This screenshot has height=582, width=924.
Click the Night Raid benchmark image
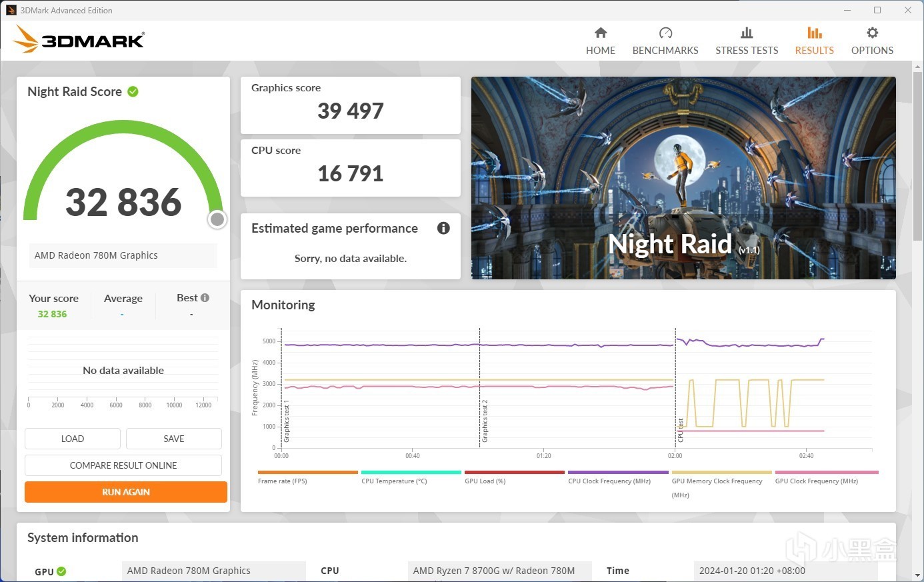coord(683,178)
